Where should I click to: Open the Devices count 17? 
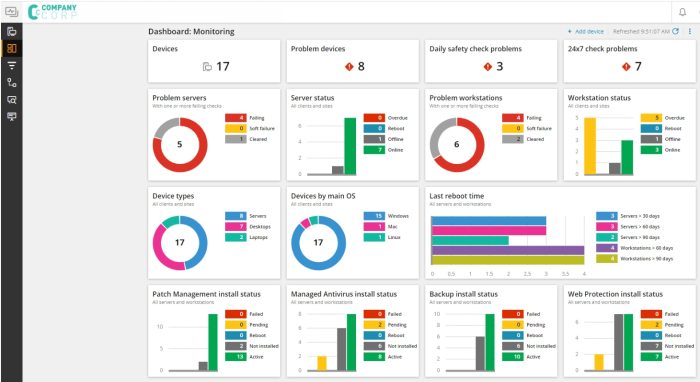pos(223,66)
